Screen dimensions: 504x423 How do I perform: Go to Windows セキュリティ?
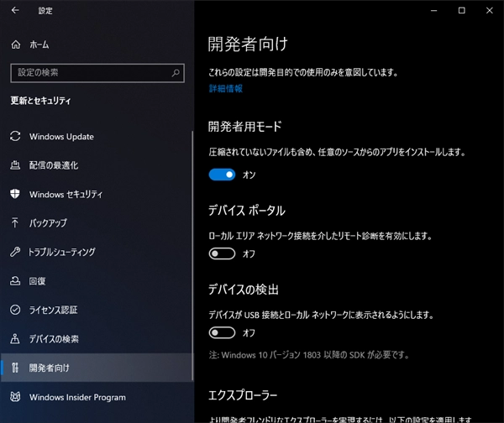pos(97,195)
